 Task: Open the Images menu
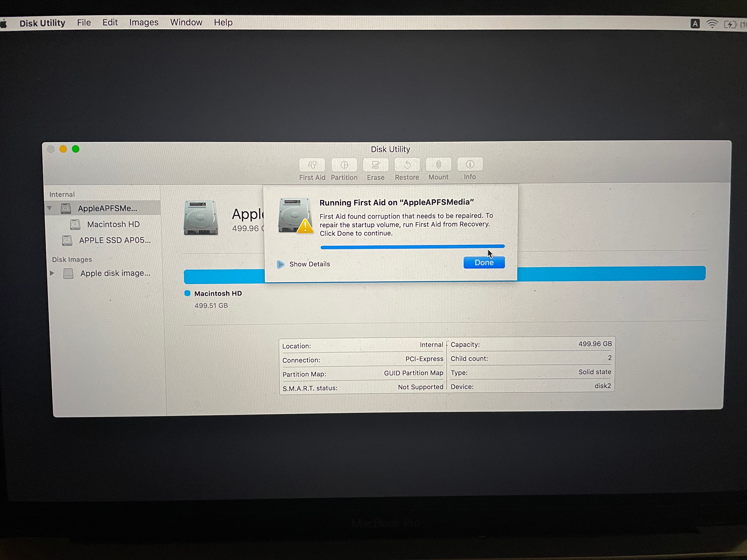pos(144,23)
